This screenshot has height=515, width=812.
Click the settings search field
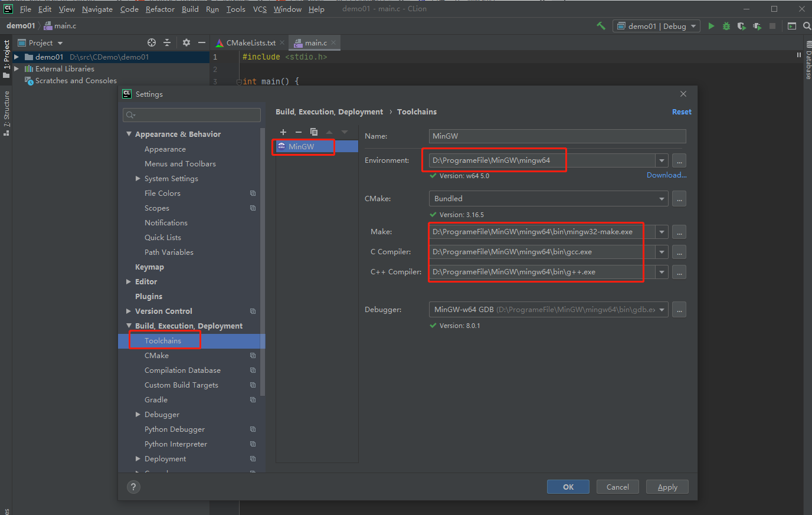(192, 114)
